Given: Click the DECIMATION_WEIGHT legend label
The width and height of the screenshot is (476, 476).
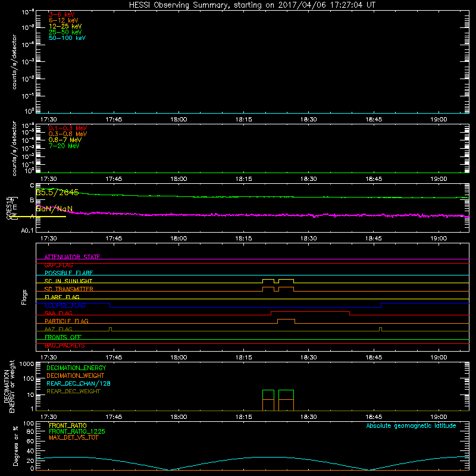Looking at the screenshot, I should click(x=76, y=375).
